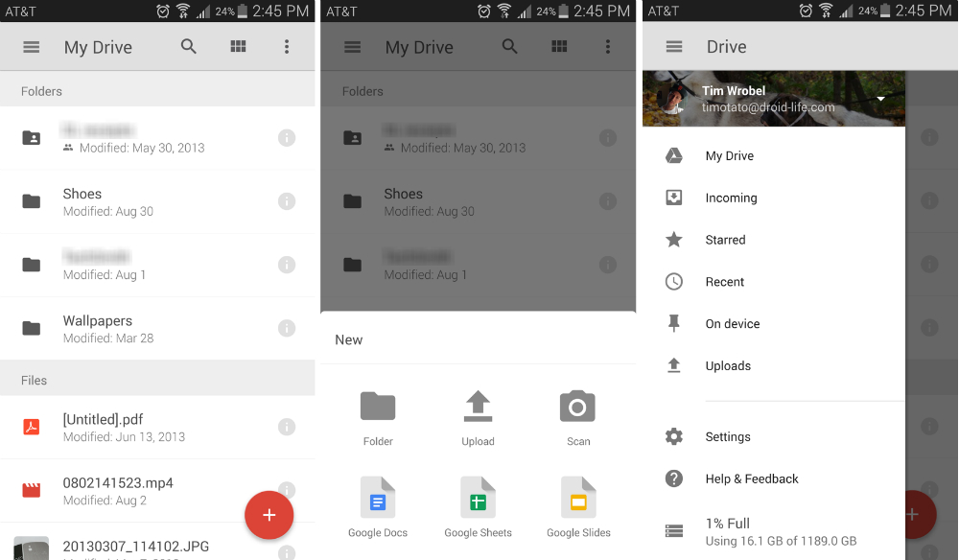Go to On device in drawer
This screenshot has width=959, height=560.
coord(732,324)
